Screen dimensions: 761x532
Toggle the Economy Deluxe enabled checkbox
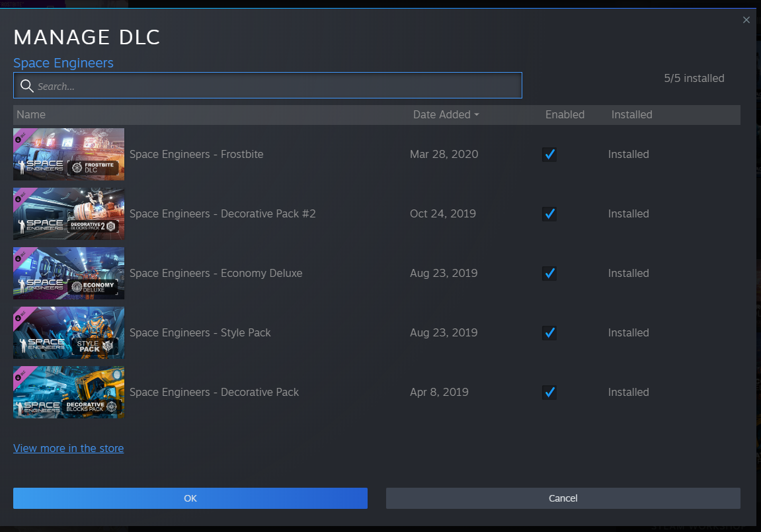click(549, 274)
